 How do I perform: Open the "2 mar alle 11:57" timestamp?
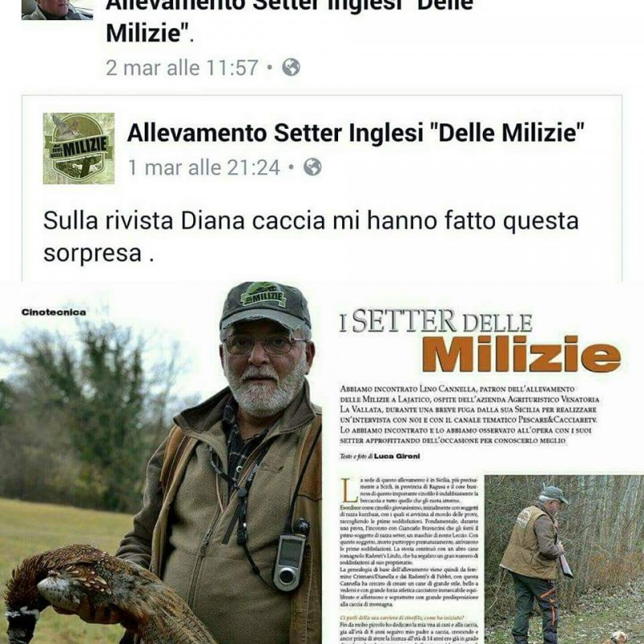coord(182,68)
